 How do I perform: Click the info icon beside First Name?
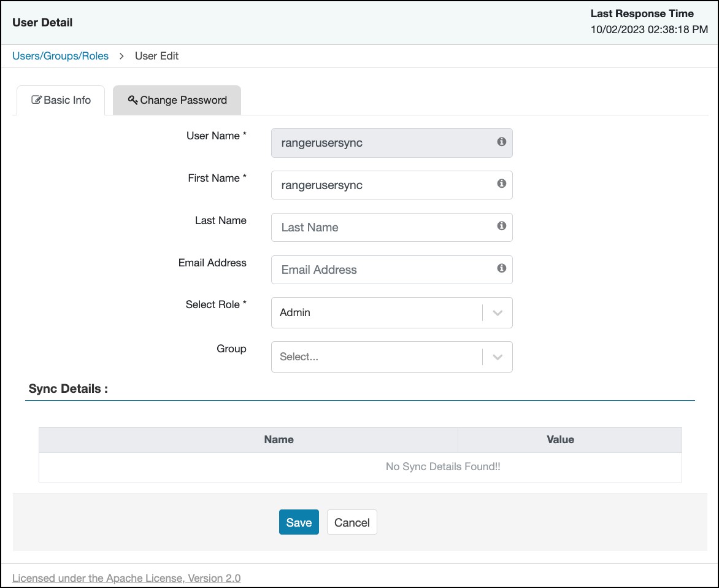(501, 184)
